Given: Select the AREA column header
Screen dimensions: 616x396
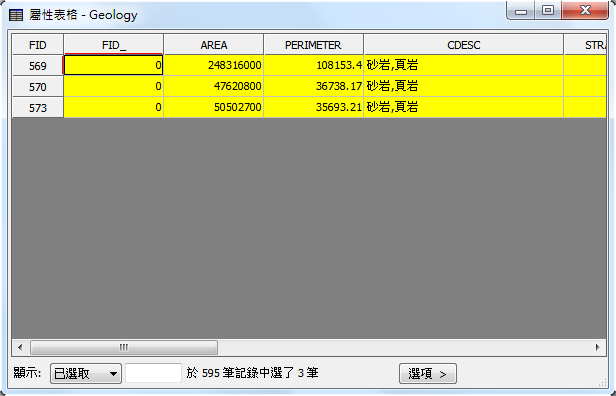Looking at the screenshot, I should pos(214,45).
